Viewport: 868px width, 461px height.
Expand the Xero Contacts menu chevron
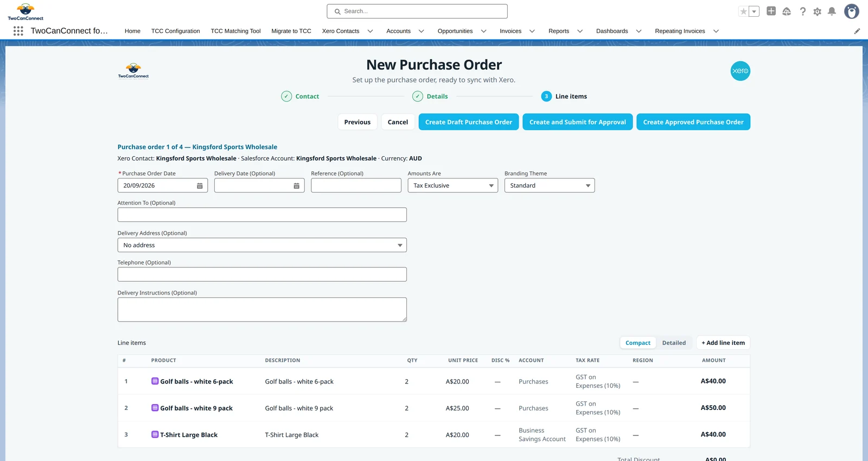(x=371, y=31)
